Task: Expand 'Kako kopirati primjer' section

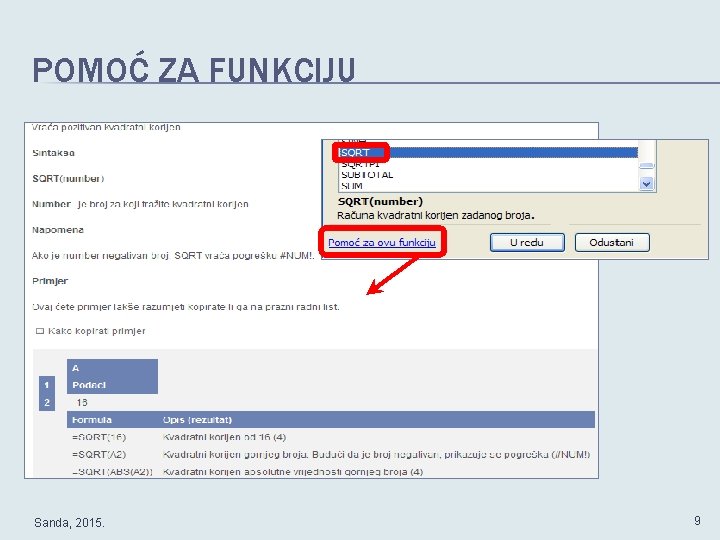Action: pyautogui.click(x=91, y=331)
